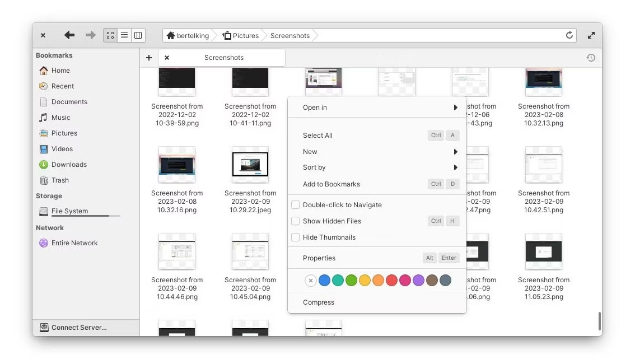Pick the slate gray color tag
Screen dimensions: 635x364
tap(446, 280)
